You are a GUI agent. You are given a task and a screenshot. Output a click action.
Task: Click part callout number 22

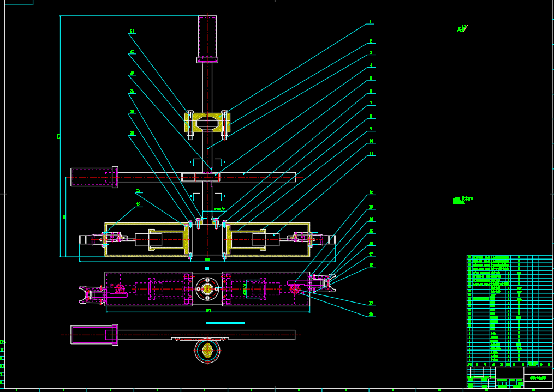coord(132,51)
